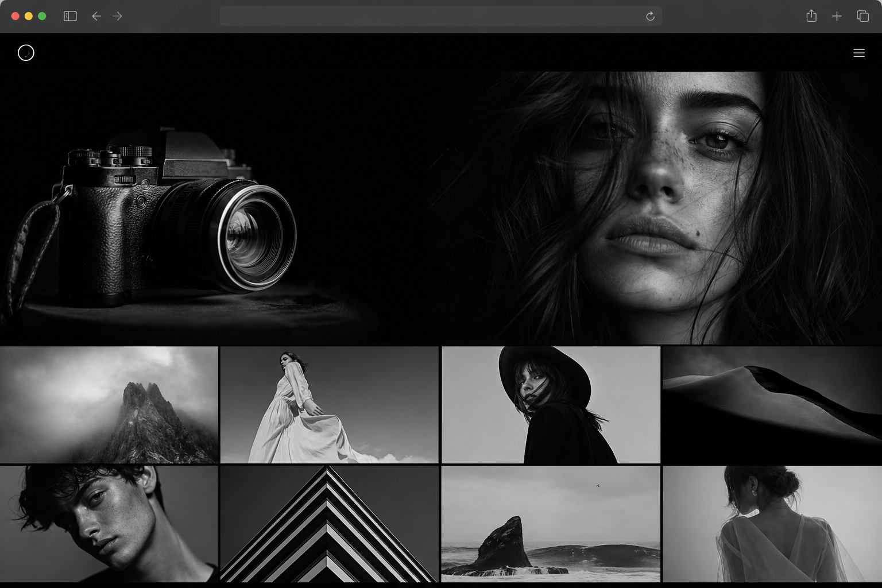The width and height of the screenshot is (882, 588).
Task: Click the circular site logo
Action: [x=26, y=53]
